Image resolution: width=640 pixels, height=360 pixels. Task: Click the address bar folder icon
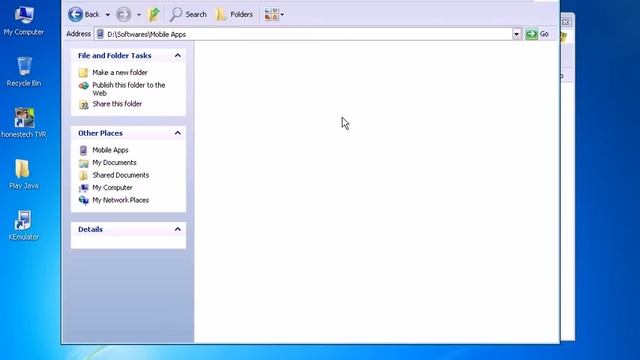click(100, 34)
